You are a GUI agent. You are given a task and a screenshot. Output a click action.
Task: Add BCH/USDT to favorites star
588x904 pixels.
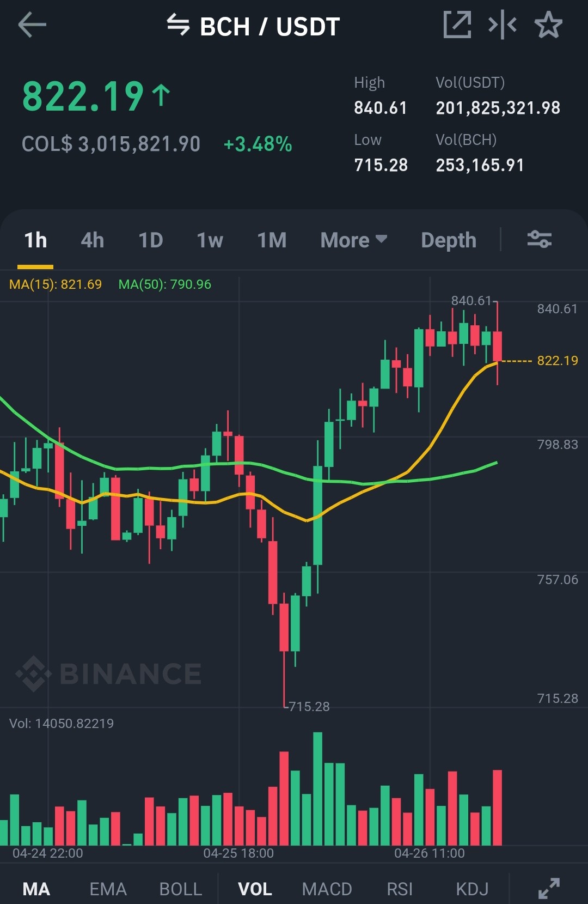(x=548, y=25)
